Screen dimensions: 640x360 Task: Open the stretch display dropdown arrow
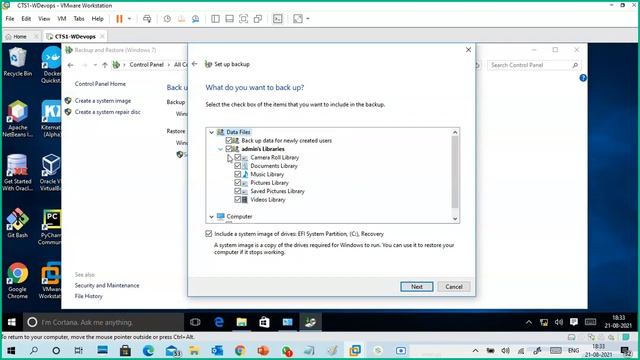(x=308, y=19)
